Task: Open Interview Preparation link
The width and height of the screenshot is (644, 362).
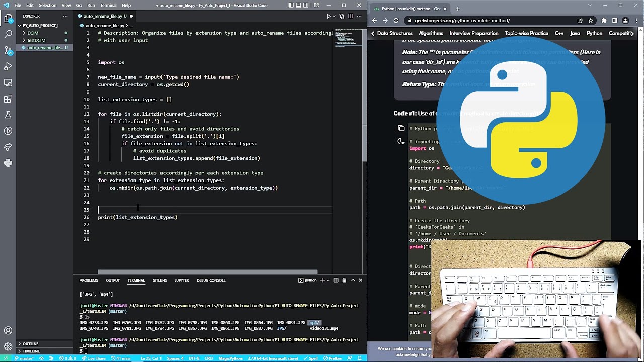Action: tap(474, 33)
